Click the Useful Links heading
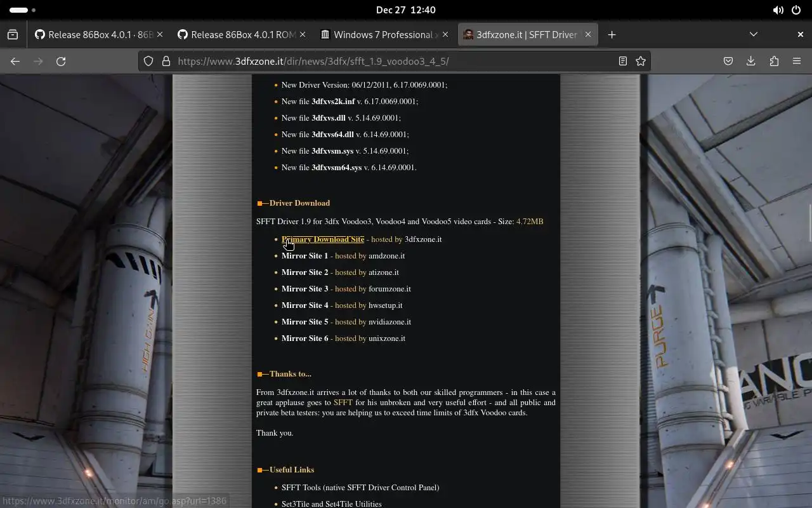This screenshot has width=812, height=508. pyautogui.click(x=292, y=470)
